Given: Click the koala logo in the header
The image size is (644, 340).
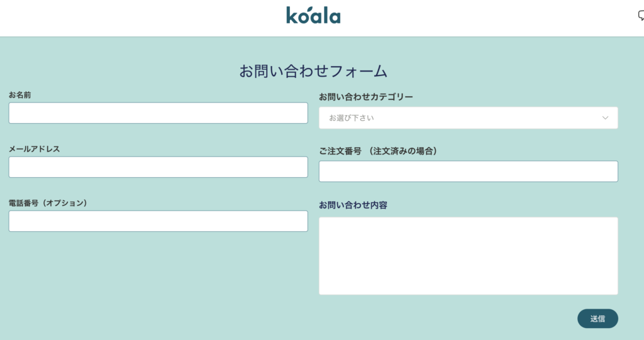Looking at the screenshot, I should pyautogui.click(x=313, y=15).
